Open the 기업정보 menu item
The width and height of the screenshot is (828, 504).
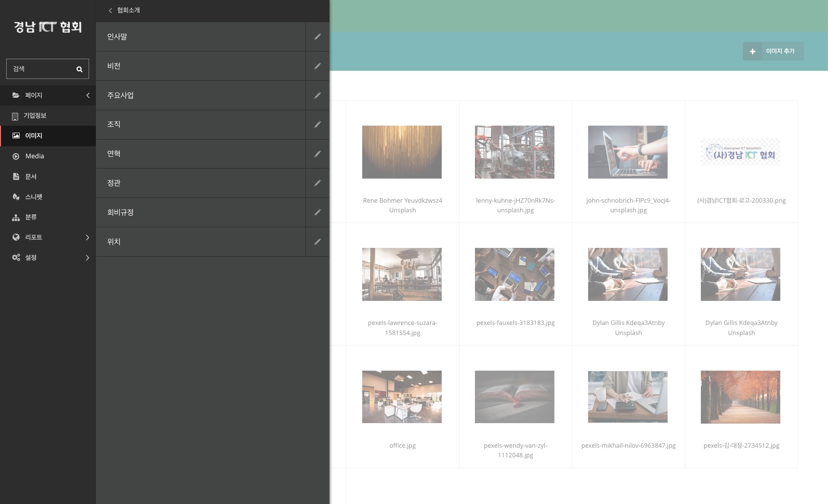click(x=48, y=116)
